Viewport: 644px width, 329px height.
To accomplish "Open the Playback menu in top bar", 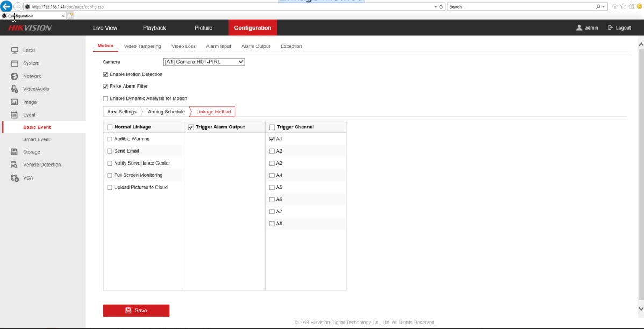I will pos(154,28).
